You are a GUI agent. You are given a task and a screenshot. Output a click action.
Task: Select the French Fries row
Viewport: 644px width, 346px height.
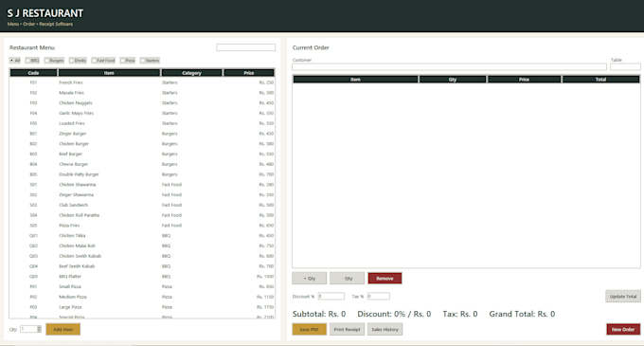[x=142, y=82]
